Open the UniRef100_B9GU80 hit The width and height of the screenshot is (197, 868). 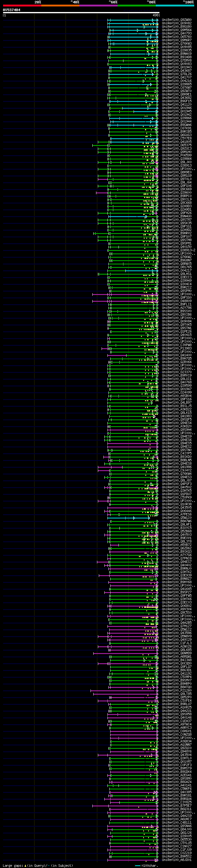[x=176, y=26]
